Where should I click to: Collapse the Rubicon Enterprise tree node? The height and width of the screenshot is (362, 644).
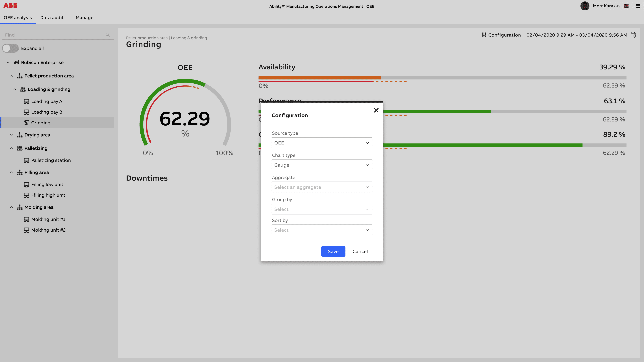pyautogui.click(x=8, y=62)
